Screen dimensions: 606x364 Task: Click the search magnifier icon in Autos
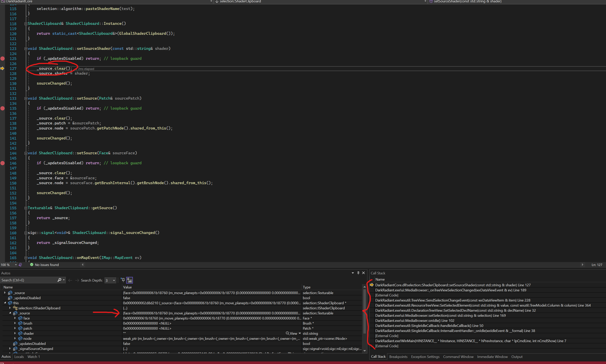point(59,280)
